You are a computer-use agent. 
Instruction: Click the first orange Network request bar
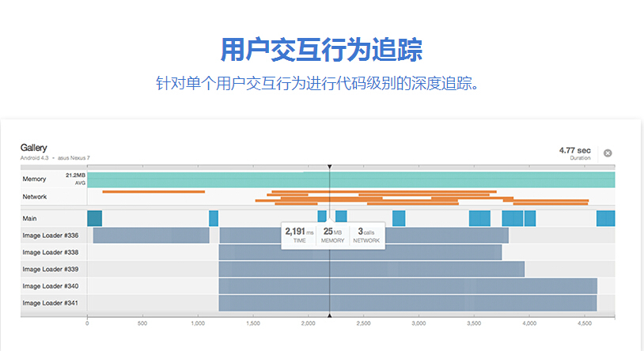[x=153, y=192]
